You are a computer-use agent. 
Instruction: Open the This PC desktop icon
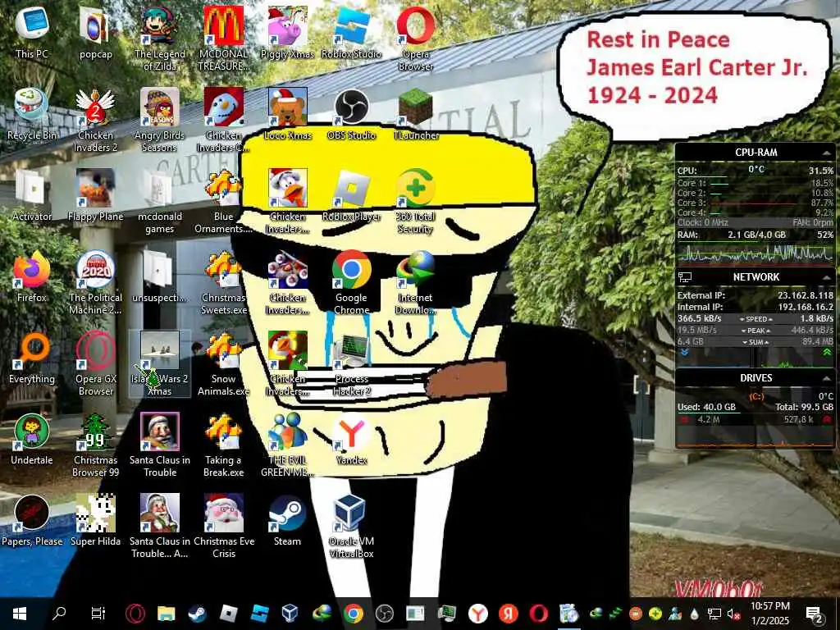[32, 32]
